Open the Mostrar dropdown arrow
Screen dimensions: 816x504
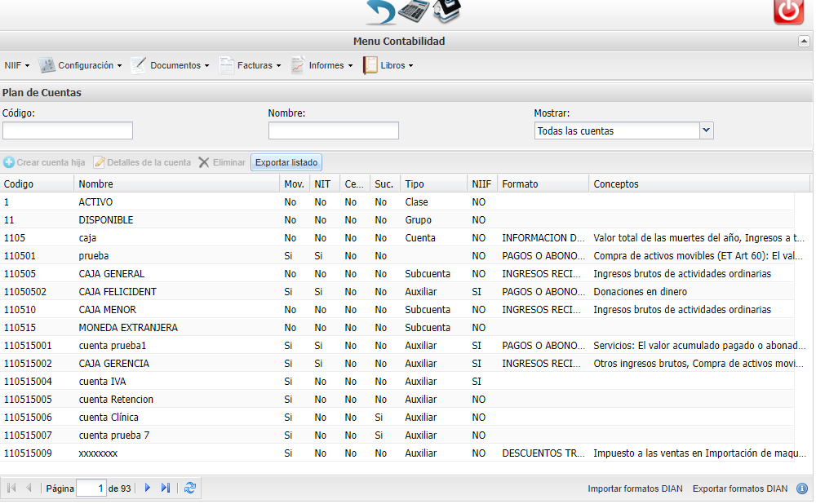point(706,130)
